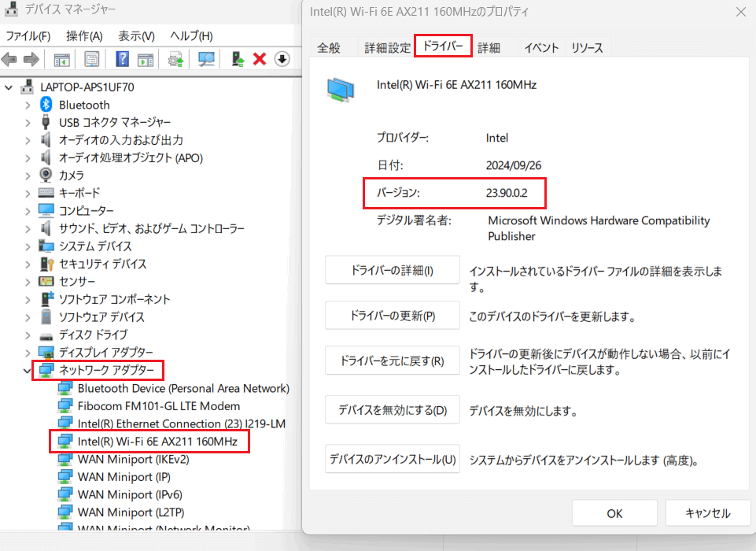Switch to the イベント tab
Image resolution: width=756 pixels, height=551 pixels.
[541, 47]
